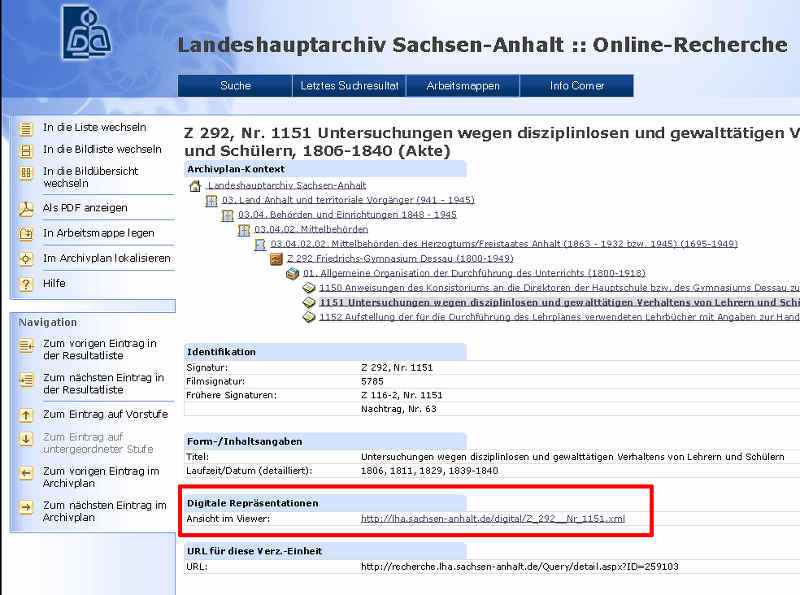Go to 'Zum vorigen Eintrag in der Resultatliste'
This screenshot has height=595, width=800.
click(x=100, y=350)
